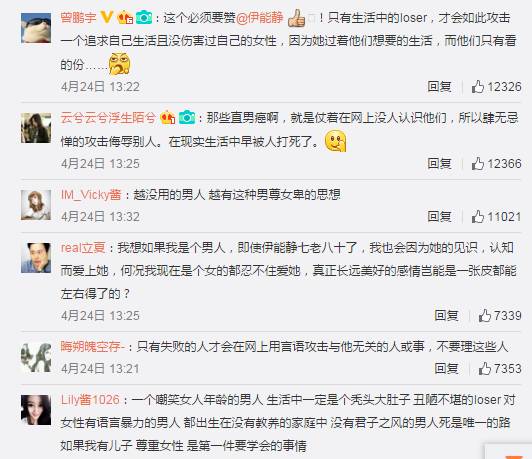
Task: Open real立夏's profile via username
Action: click(x=83, y=248)
